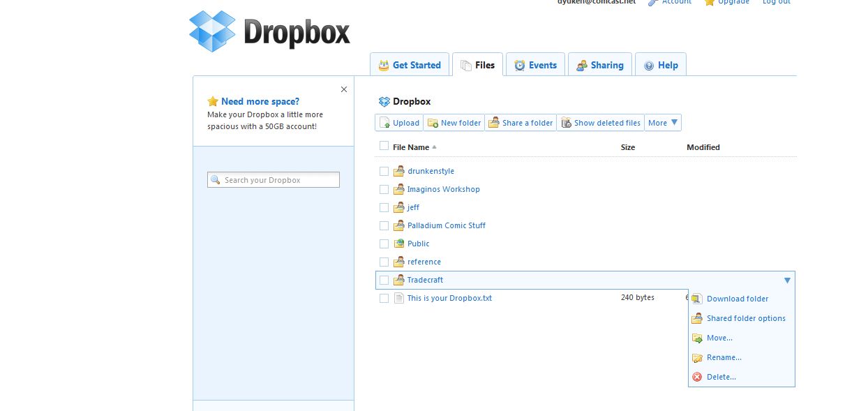
Task: Click the Upload button
Action: [x=399, y=123]
